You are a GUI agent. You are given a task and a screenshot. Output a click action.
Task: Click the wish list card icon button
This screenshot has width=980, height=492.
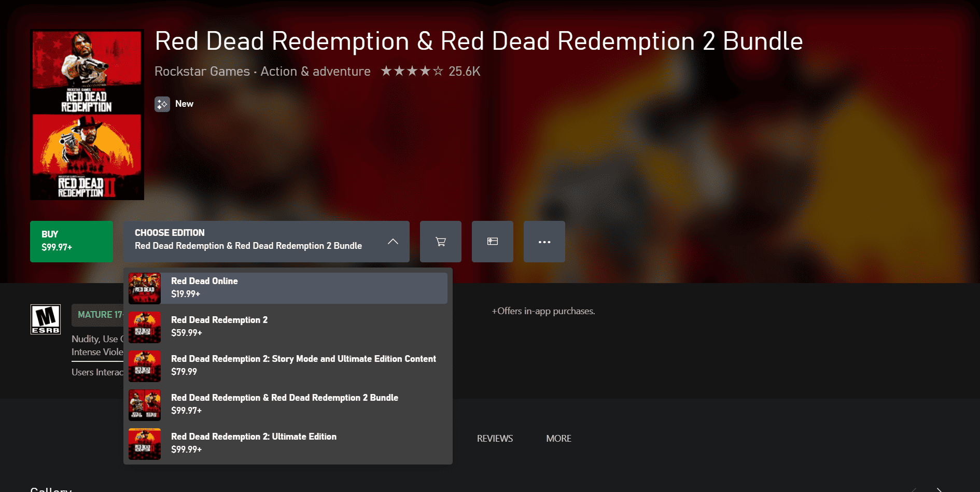coord(492,242)
